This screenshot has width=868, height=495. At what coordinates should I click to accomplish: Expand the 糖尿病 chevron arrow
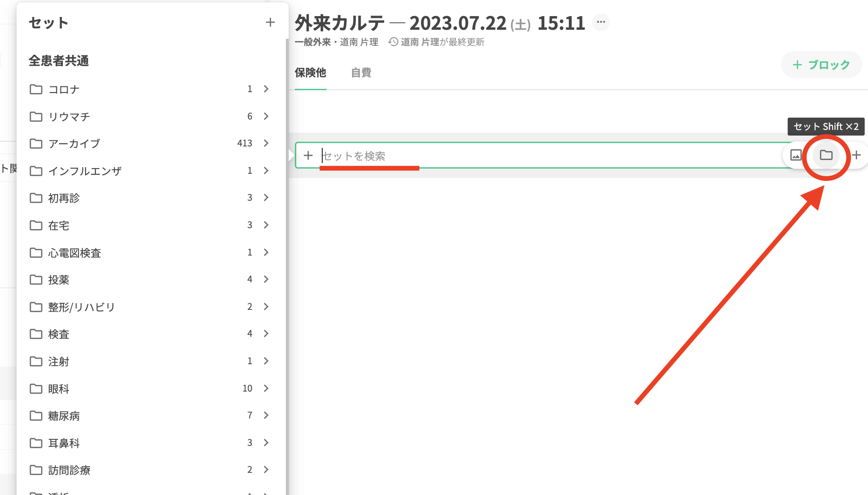click(x=266, y=416)
